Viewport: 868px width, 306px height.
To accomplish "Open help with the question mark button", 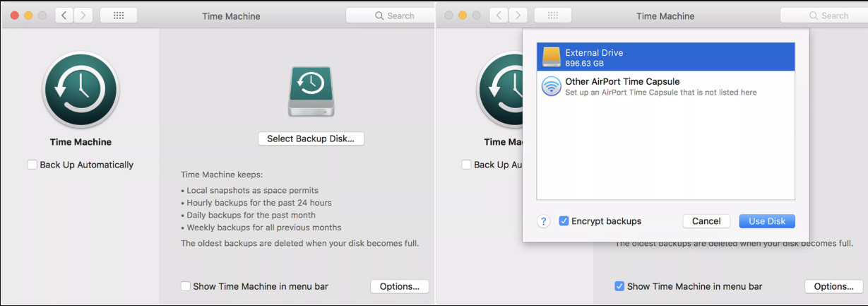I will pyautogui.click(x=544, y=221).
